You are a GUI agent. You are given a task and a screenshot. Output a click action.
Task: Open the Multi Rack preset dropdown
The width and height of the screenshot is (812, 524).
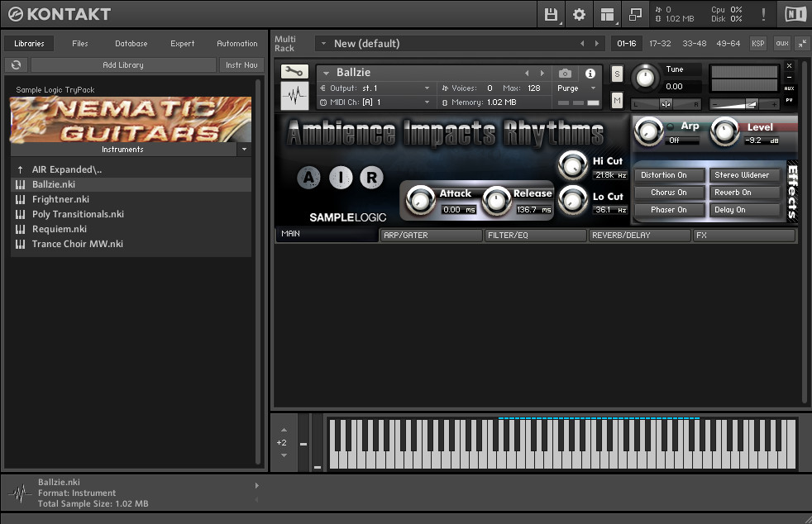323,44
